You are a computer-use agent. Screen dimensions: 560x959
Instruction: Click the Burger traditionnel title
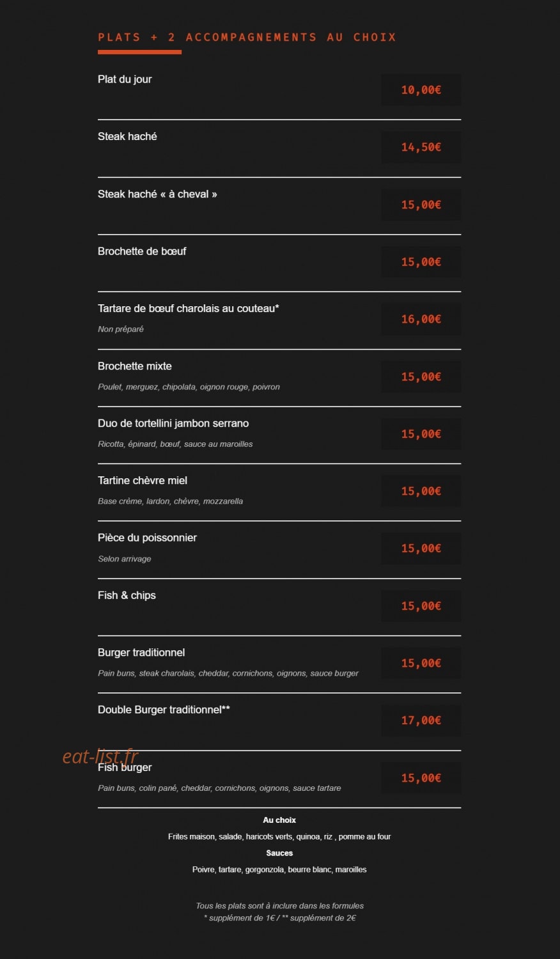click(141, 652)
